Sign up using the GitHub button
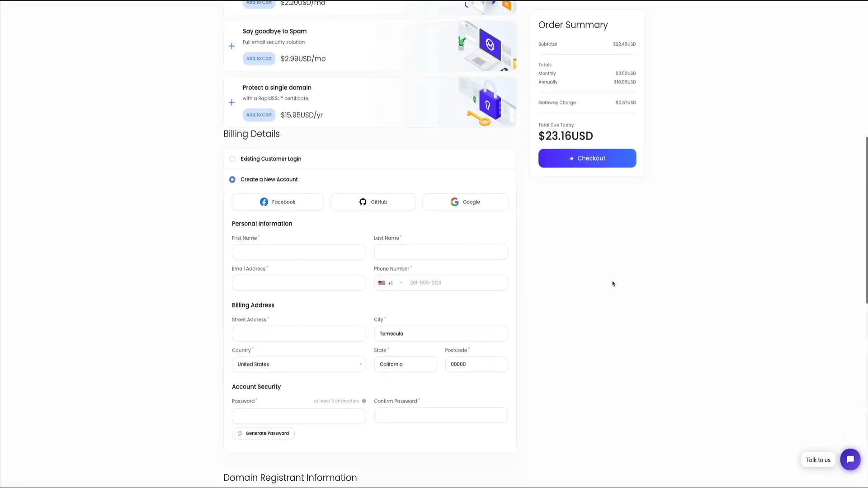 [373, 202]
